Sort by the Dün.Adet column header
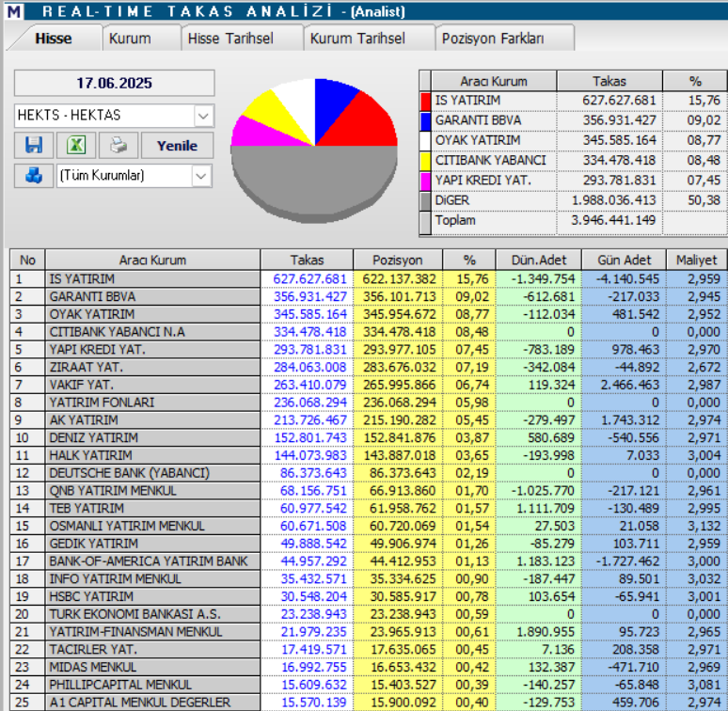The width and height of the screenshot is (728, 711). point(539,260)
